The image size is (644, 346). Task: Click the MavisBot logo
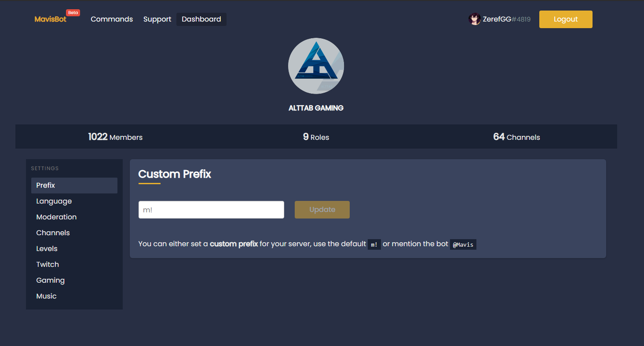point(51,19)
